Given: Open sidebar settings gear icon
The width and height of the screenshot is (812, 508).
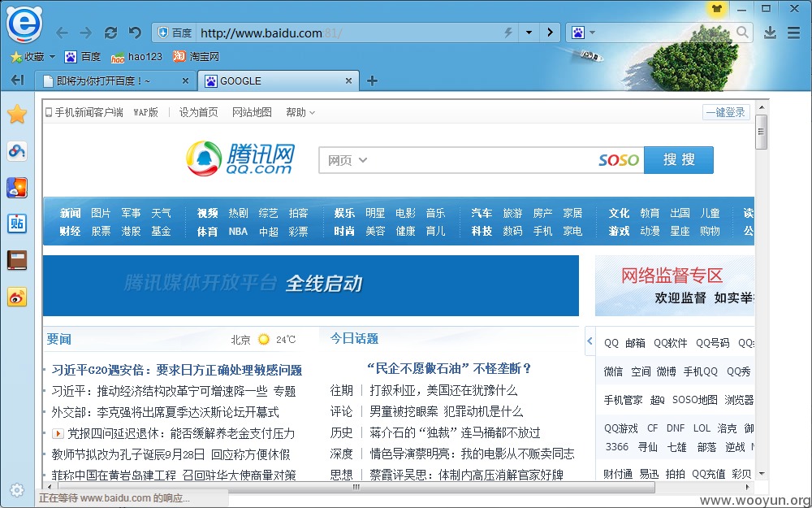Looking at the screenshot, I should (x=16, y=490).
